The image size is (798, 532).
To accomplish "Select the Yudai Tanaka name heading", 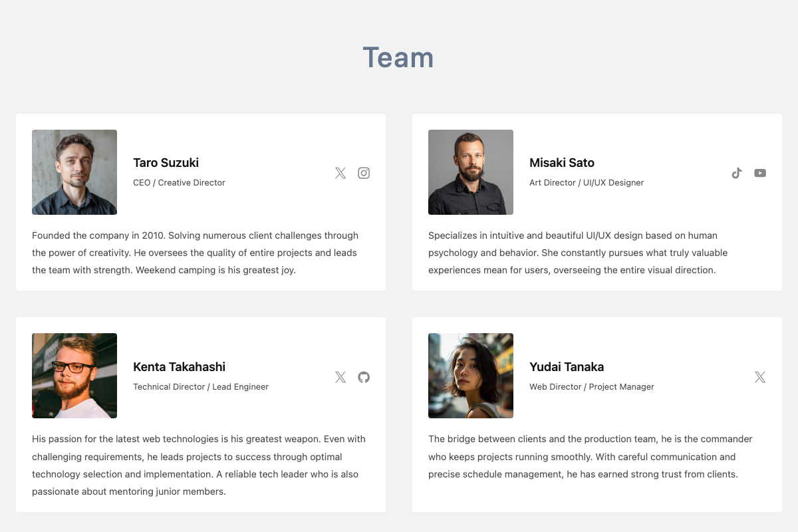I will (567, 366).
